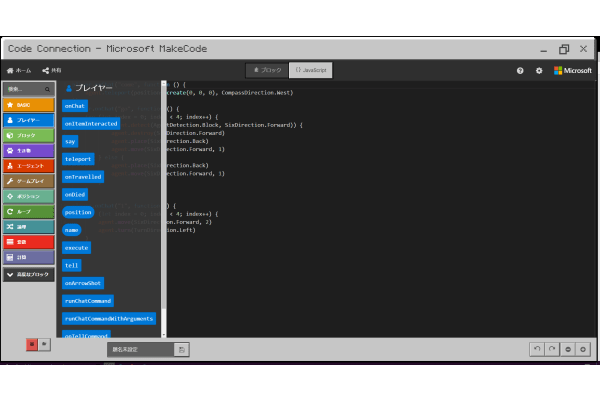
Task: Switch to the JavaScript tab
Action: (310, 70)
